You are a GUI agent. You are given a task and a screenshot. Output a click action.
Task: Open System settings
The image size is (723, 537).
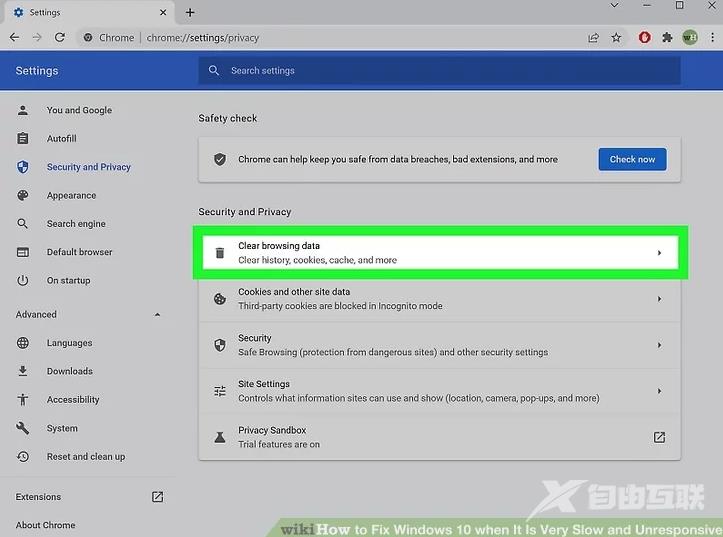pyautogui.click(x=62, y=428)
